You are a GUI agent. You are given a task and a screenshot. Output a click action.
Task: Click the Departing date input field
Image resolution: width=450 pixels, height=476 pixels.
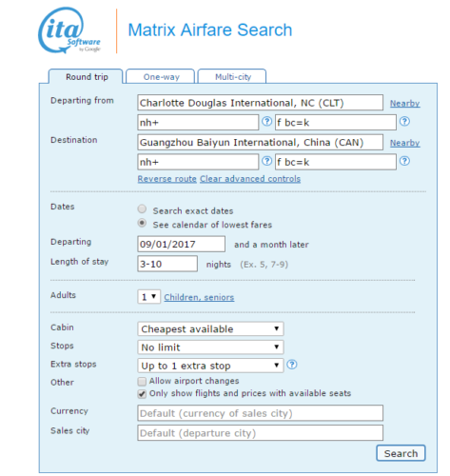tap(182, 244)
